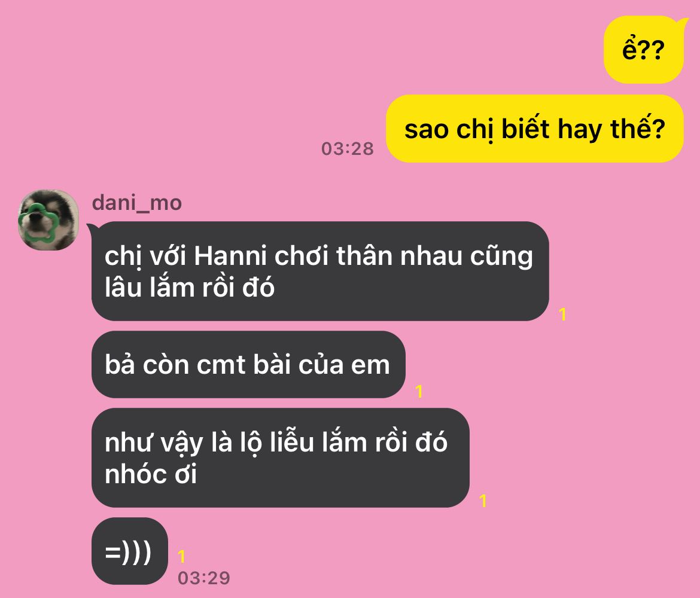The image size is (700, 598).
Task: Click unread count 1 beside Hanni message
Action: 562,314
